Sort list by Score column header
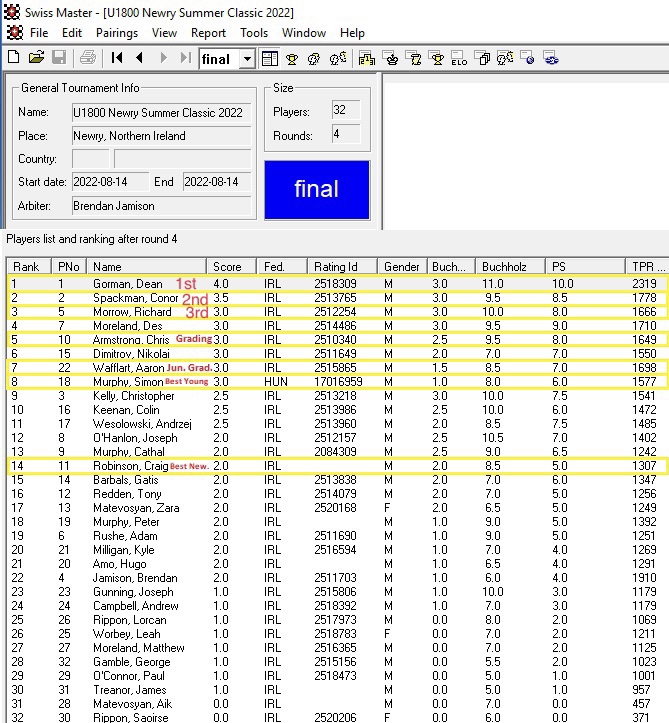Screen dimensions: 669x723 (228, 267)
